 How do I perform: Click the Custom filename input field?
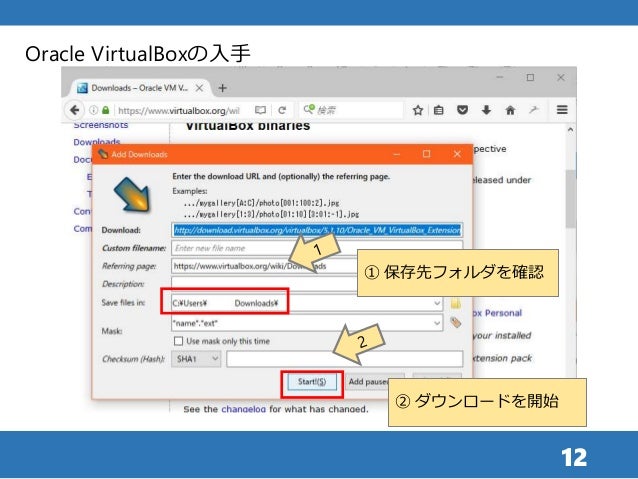point(317,248)
